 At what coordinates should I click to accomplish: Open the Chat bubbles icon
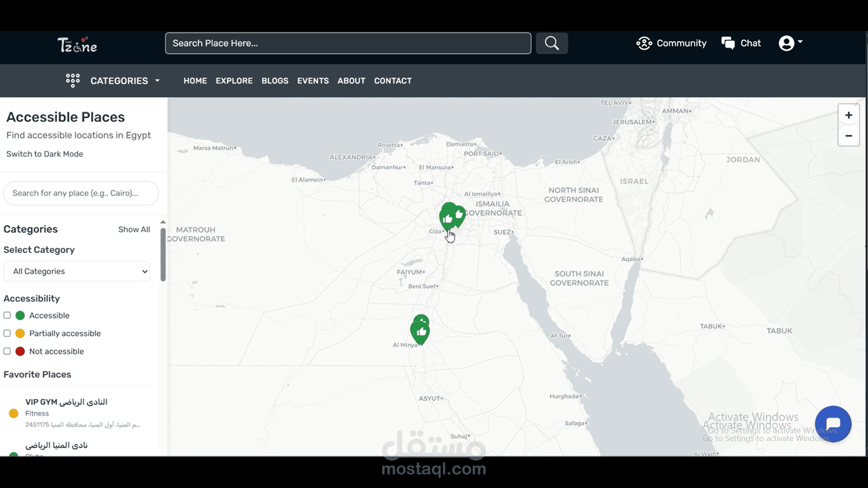click(728, 43)
